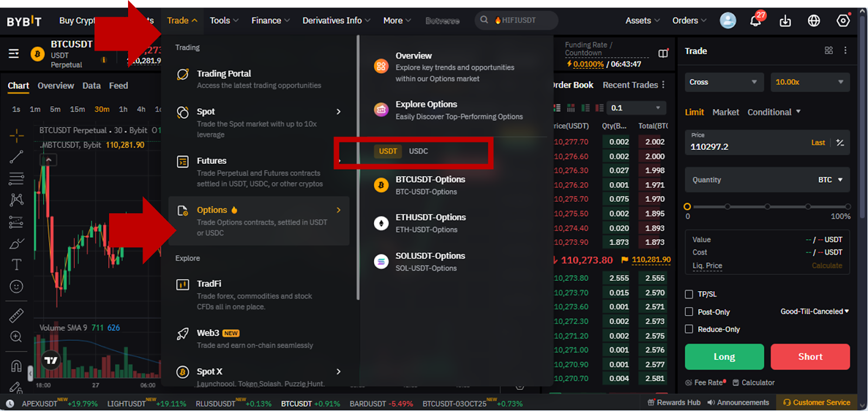Click the percent icon in Price field
Screen dimensions: 868x411
[840, 143]
